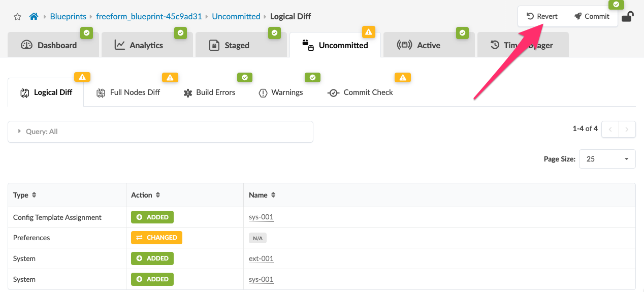Open Blueprints in the breadcrumb

tap(68, 16)
